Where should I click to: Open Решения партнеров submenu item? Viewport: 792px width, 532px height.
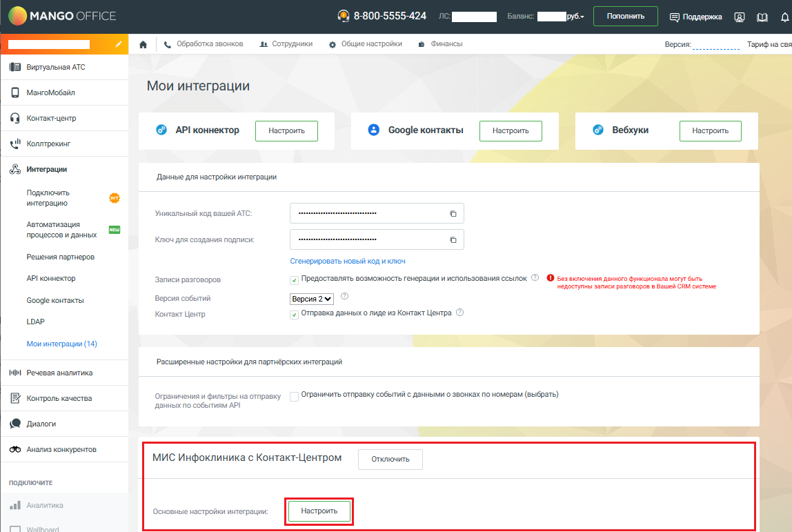(61, 257)
